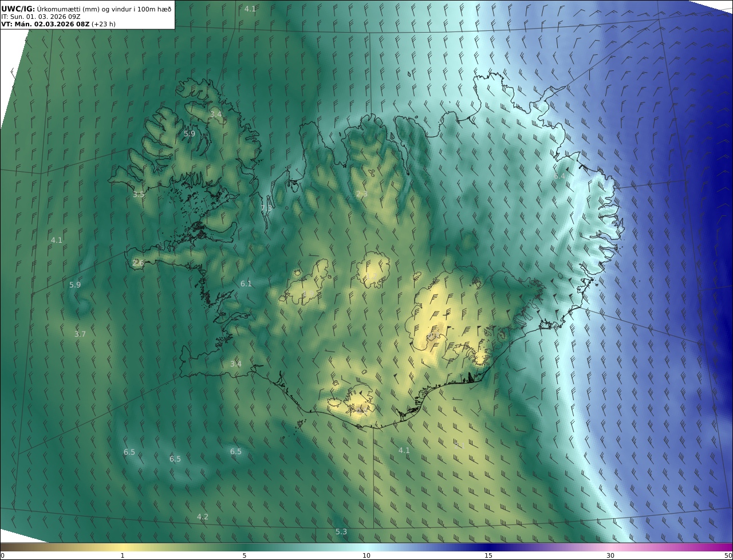The image size is (733, 560).
Task: Click the "2.3" value label in north Iceland
Action: click(362, 194)
